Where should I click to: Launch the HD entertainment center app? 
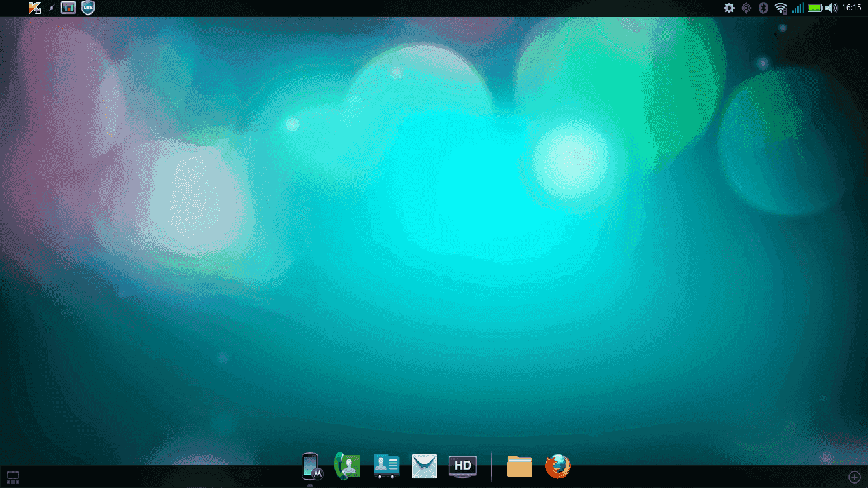pyautogui.click(x=463, y=466)
